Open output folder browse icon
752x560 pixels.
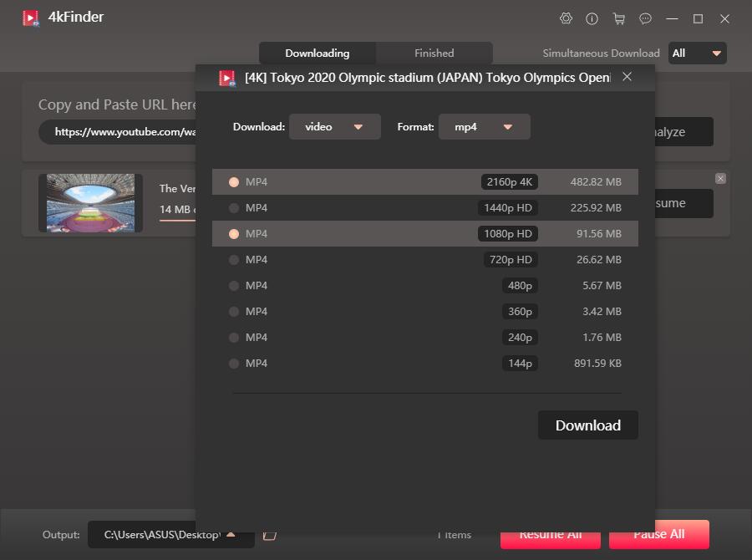[x=269, y=534]
